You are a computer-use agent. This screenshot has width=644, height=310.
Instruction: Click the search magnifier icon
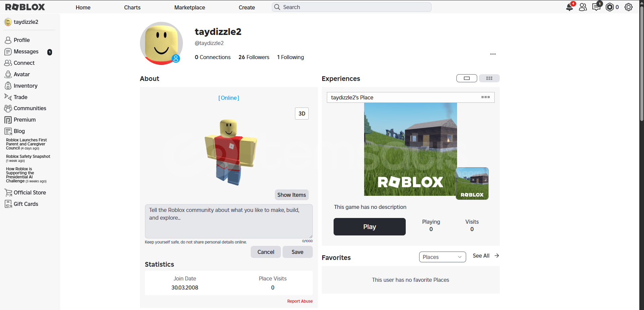(x=277, y=7)
